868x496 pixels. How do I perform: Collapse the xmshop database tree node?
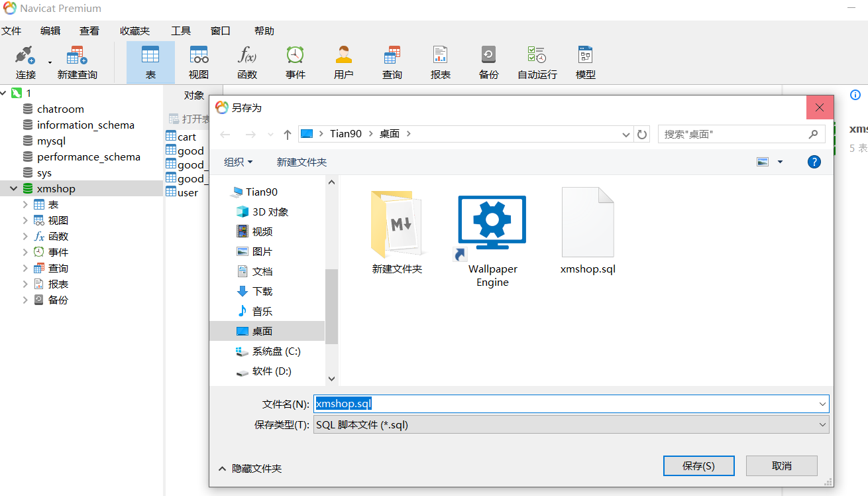click(x=12, y=188)
